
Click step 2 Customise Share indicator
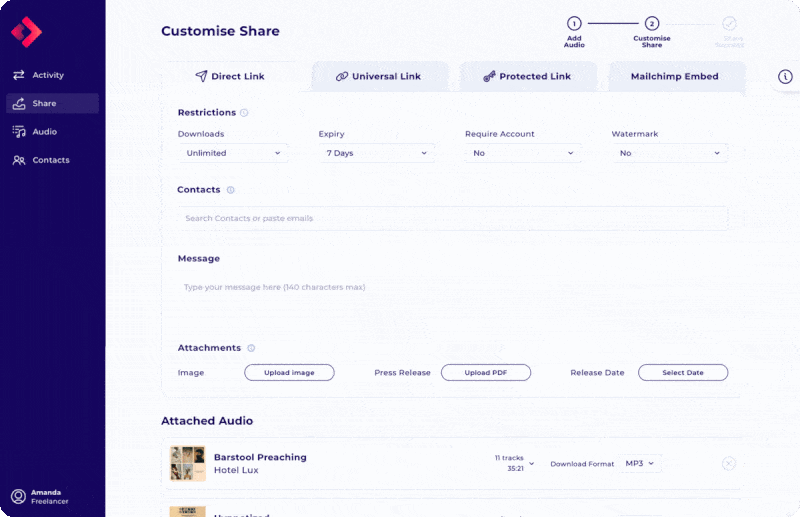[x=652, y=31]
